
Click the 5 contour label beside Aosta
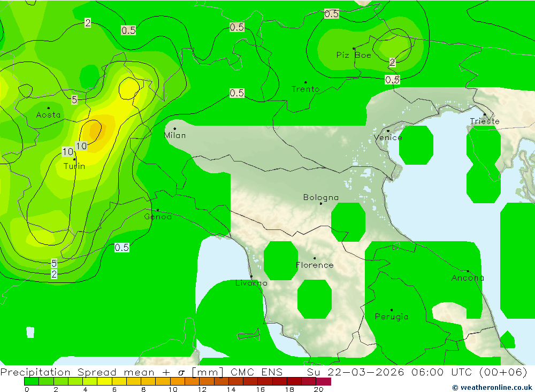(74, 99)
